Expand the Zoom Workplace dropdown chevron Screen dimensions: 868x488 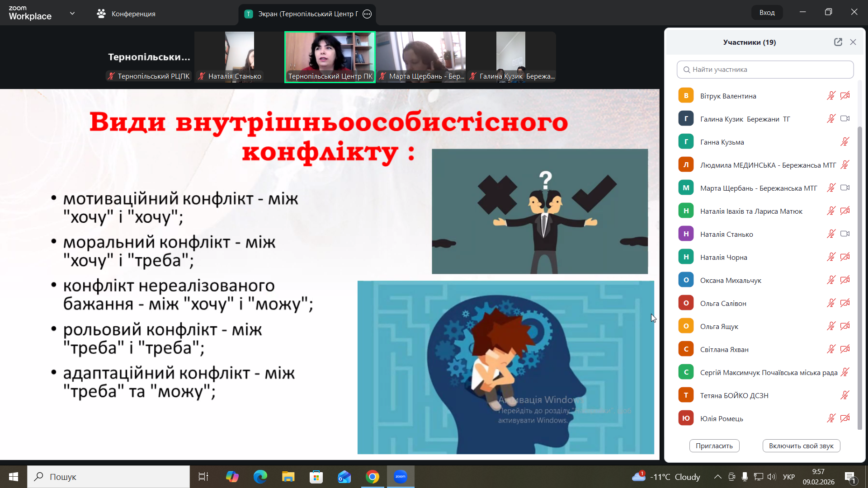[x=72, y=14]
